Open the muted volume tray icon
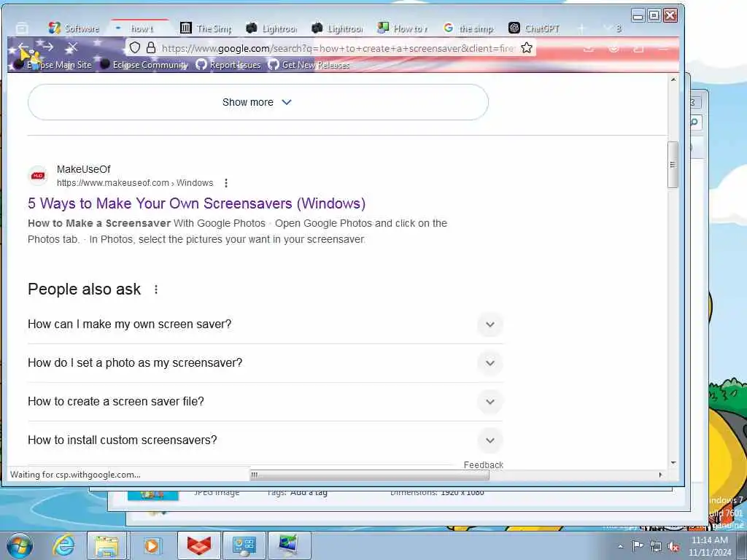747x560 pixels. 673,547
